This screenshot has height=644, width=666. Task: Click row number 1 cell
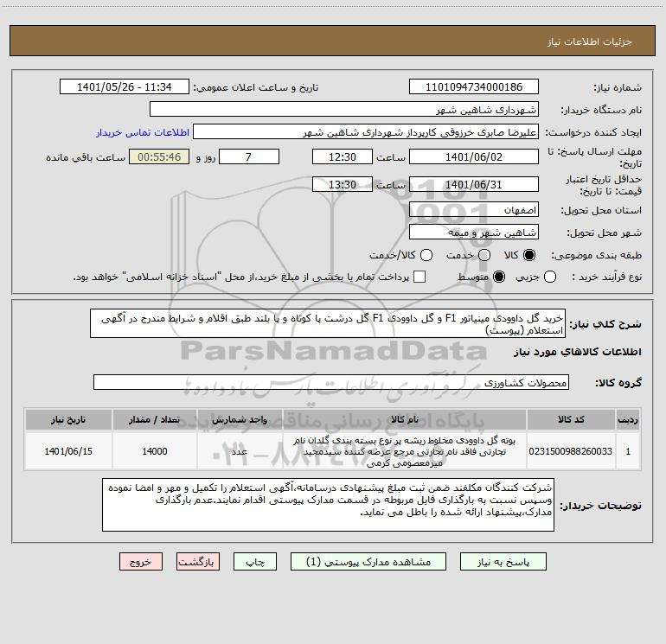(x=628, y=451)
